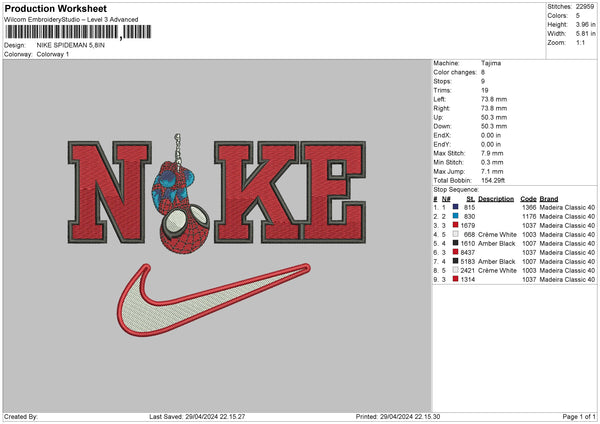The height and width of the screenshot is (424, 600).
Task: Select the 'Down:' label
Action: (x=442, y=126)
